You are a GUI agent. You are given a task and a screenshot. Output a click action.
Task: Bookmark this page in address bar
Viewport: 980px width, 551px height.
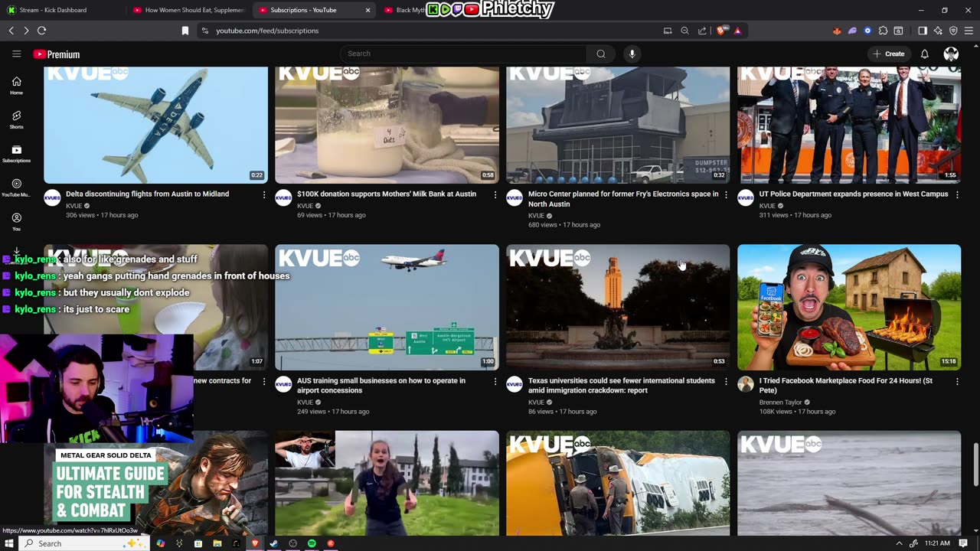click(x=185, y=31)
